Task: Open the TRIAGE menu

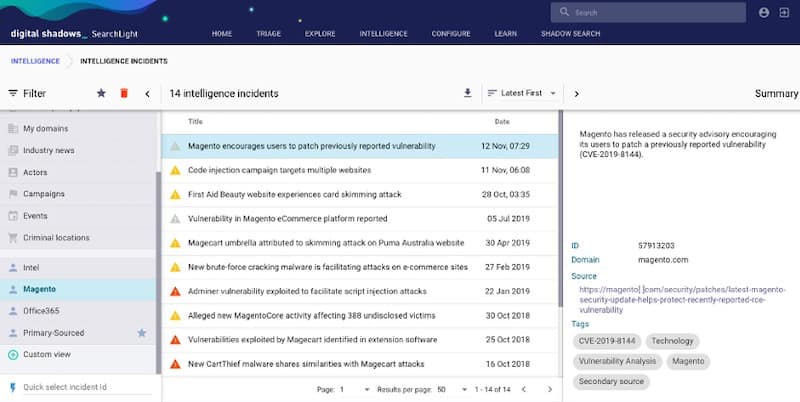Action: tap(268, 34)
